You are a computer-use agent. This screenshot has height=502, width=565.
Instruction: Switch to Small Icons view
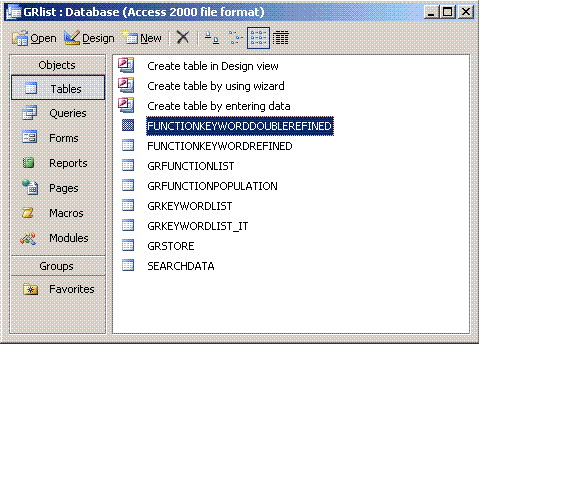pos(235,37)
